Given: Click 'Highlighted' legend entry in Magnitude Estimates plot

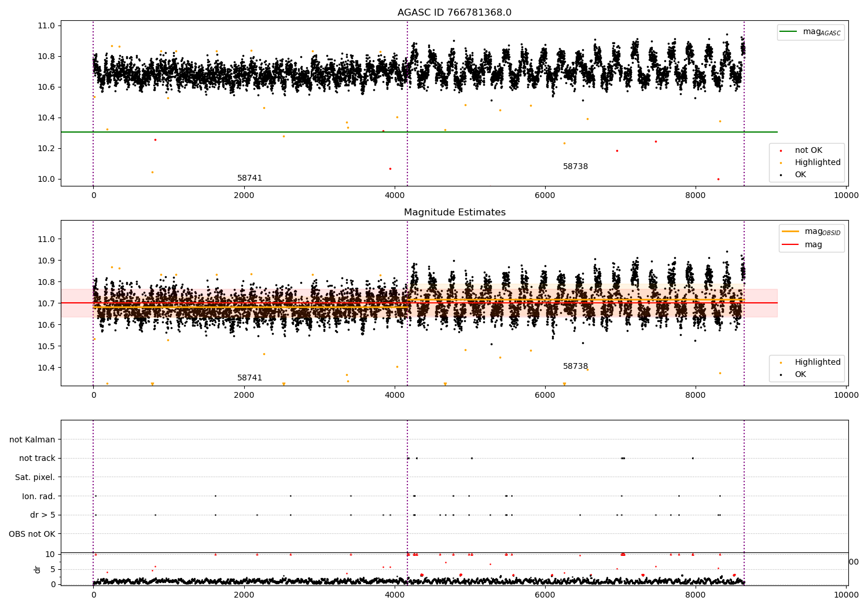Looking at the screenshot, I should point(810,362).
